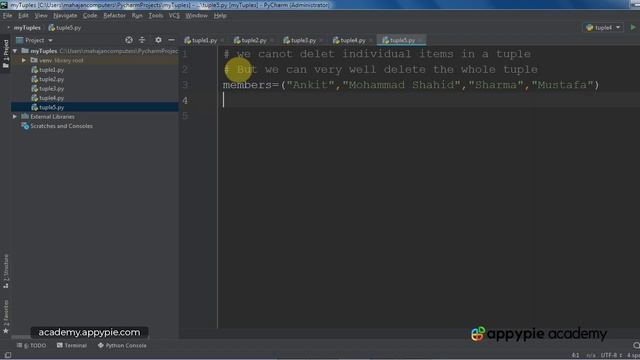Switch to the tuple2.py editor tab
640x360 pixels.
click(250, 40)
